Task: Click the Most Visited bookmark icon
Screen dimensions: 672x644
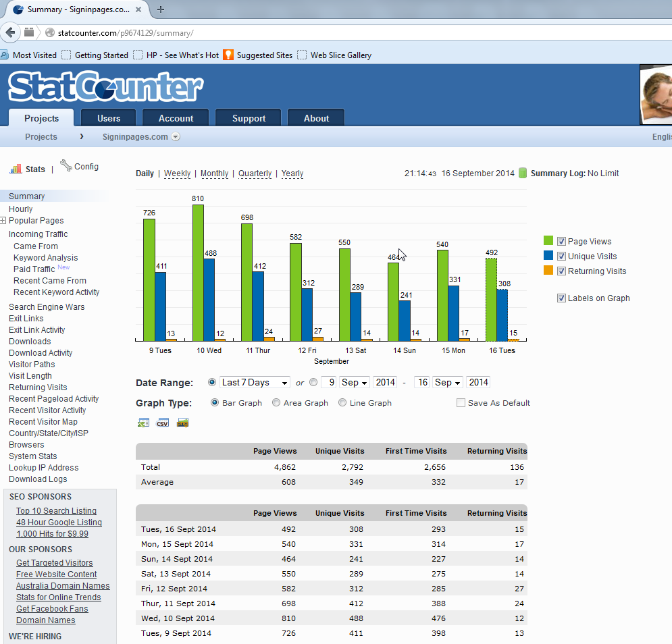Action: [4, 55]
